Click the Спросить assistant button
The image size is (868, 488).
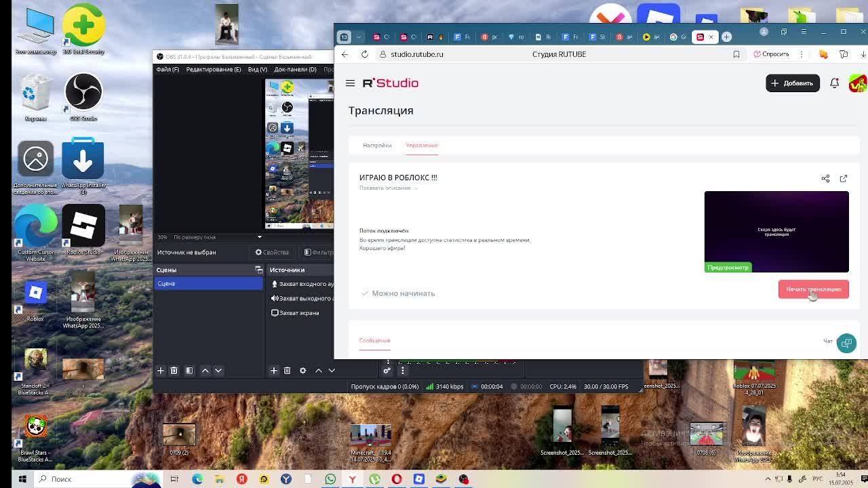pyautogui.click(x=771, y=54)
